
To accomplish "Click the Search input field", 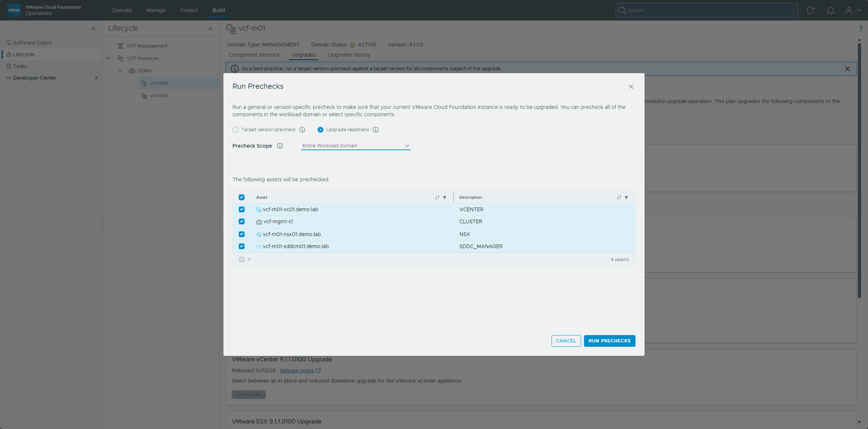I will tap(707, 10).
